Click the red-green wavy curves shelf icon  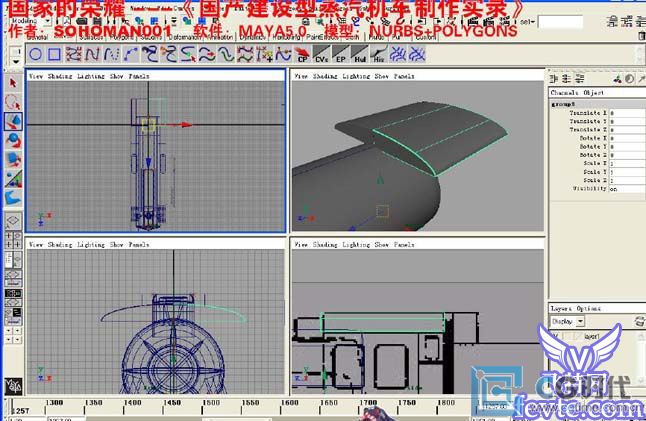245,54
